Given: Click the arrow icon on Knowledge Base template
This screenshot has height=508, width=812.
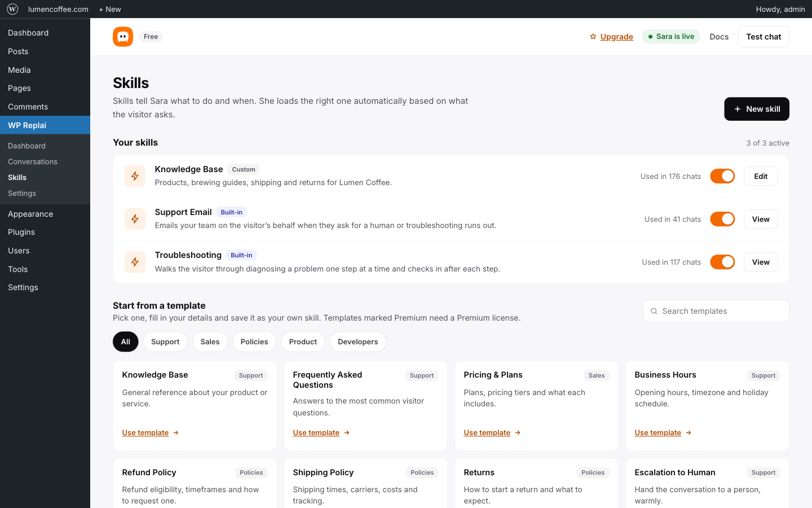Looking at the screenshot, I should (x=176, y=433).
